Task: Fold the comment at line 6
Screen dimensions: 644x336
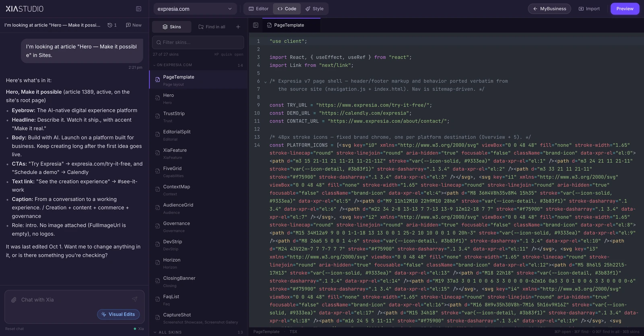Action: [x=265, y=82]
